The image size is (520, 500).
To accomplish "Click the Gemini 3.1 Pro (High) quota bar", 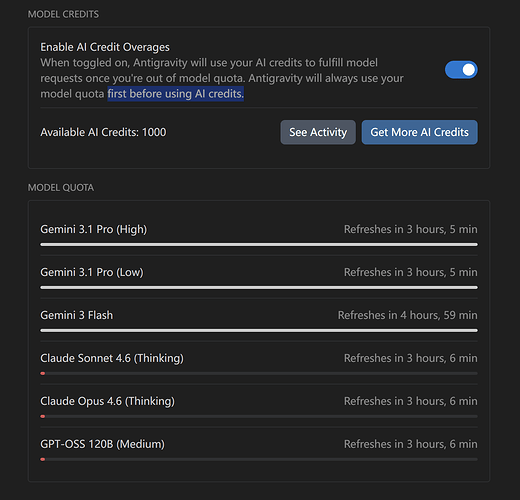I will click(x=259, y=245).
